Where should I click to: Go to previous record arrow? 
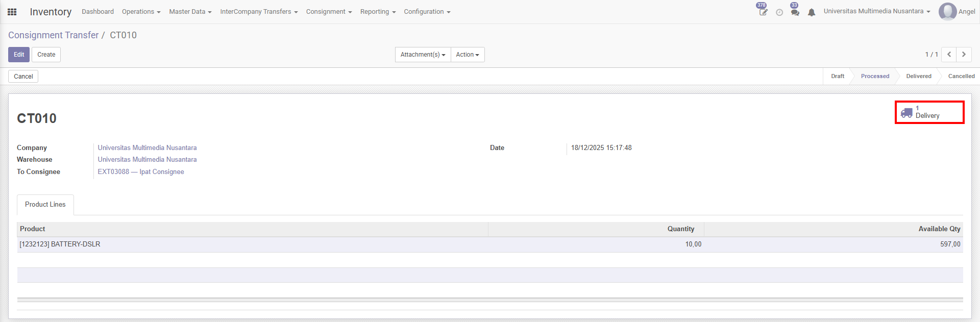point(949,55)
